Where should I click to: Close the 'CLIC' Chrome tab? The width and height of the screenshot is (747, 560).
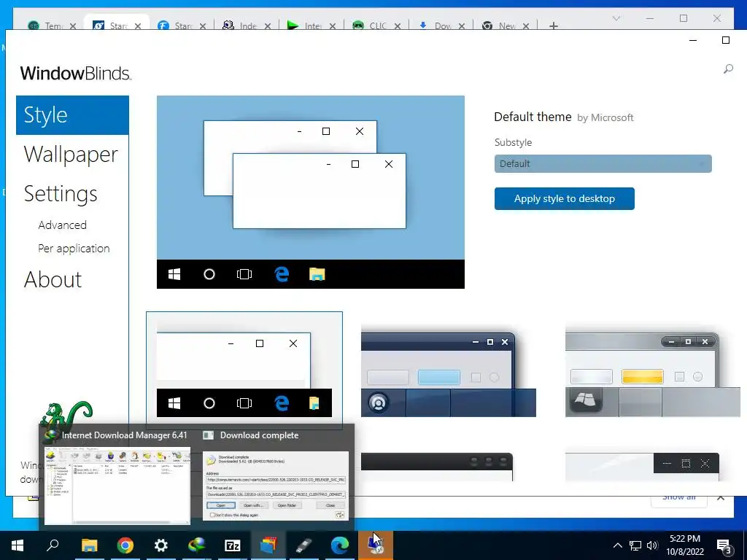[398, 26]
